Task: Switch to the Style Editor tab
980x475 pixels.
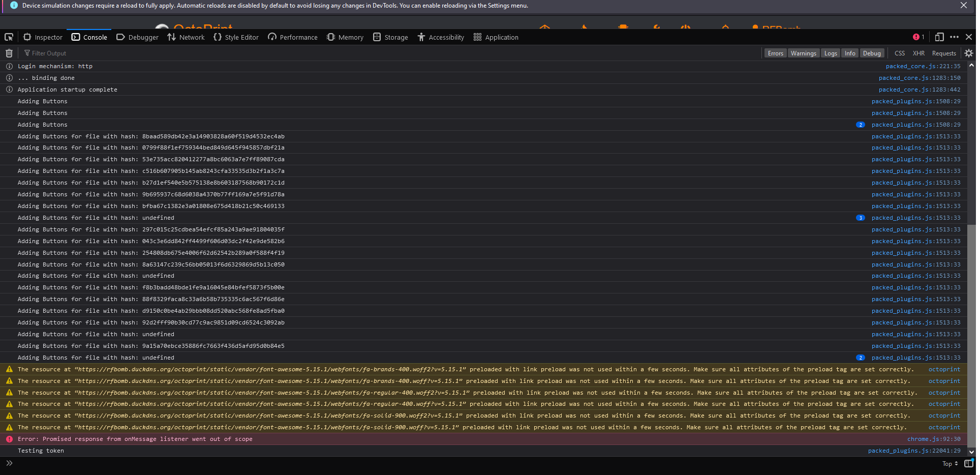Action: (236, 37)
